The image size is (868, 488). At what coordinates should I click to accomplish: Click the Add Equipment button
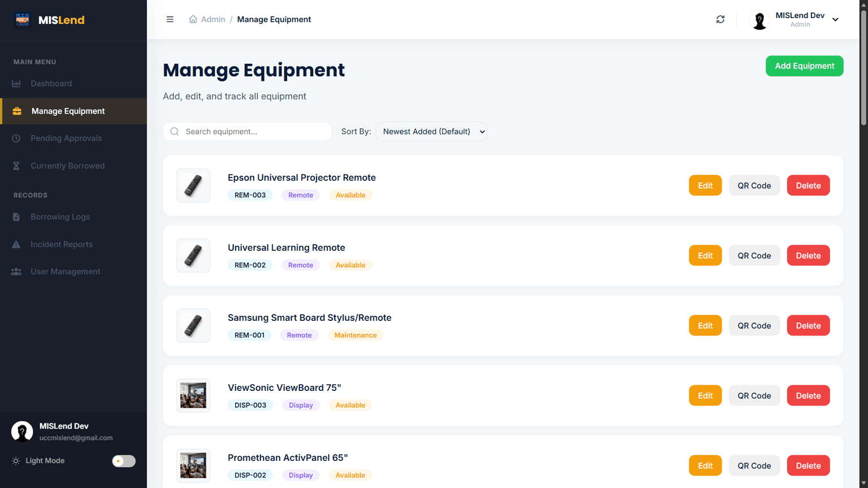point(805,66)
